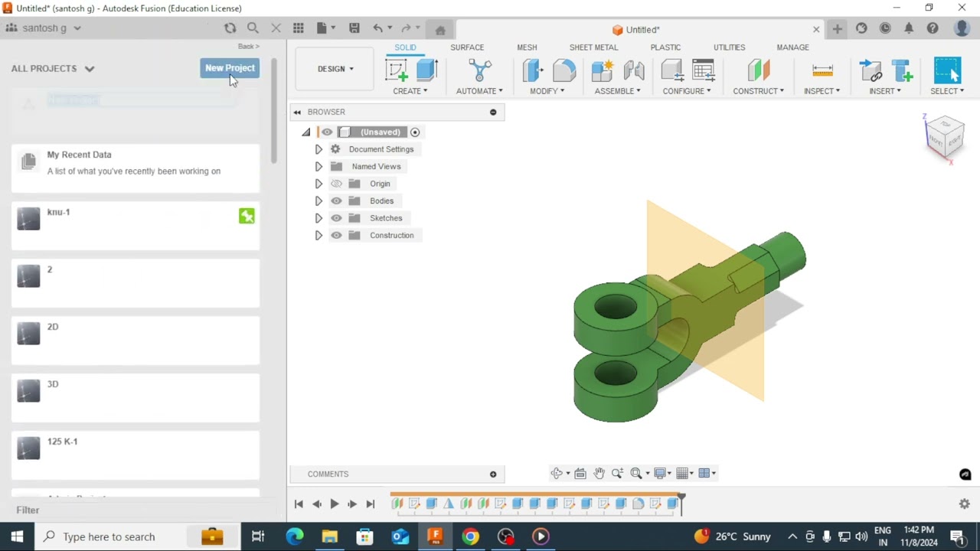
Task: Switch to the MANAGE tab
Action: (792, 47)
